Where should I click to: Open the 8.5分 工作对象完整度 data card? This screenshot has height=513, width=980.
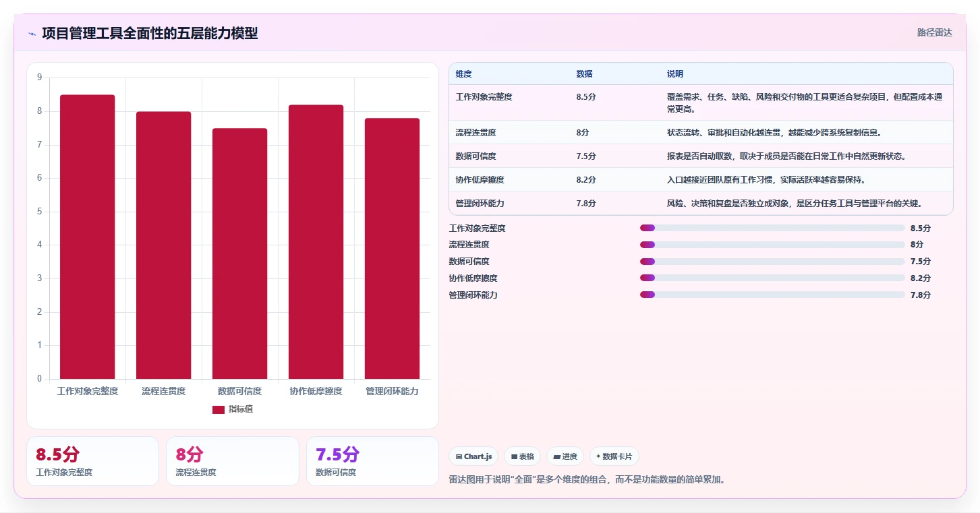pos(92,461)
